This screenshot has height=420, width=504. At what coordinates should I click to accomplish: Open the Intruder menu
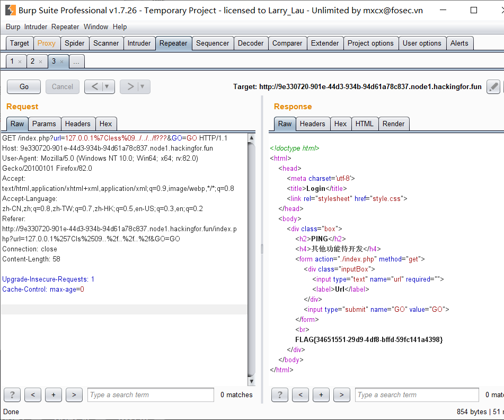36,27
